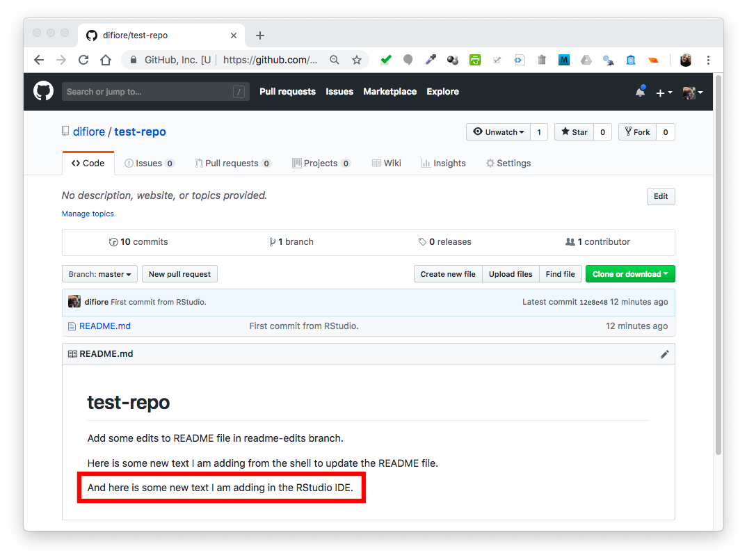Screen dimensions: 747x560
Task: Open the README.md file link
Action: (104, 326)
